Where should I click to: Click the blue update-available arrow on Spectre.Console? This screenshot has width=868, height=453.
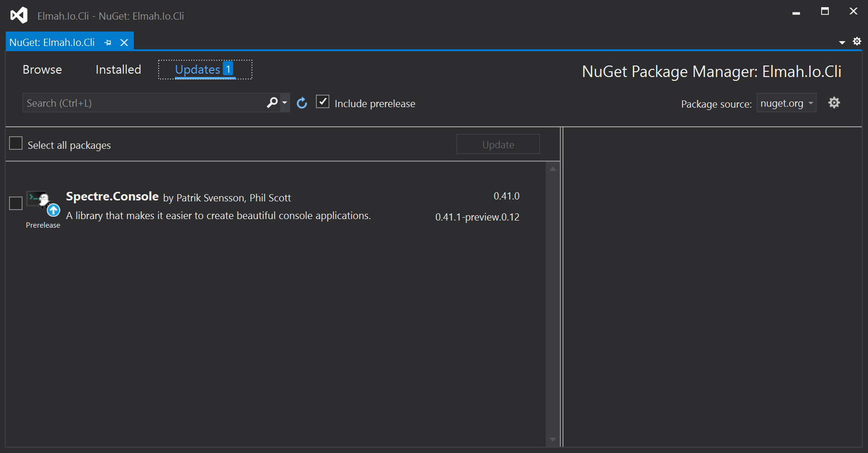(54, 210)
